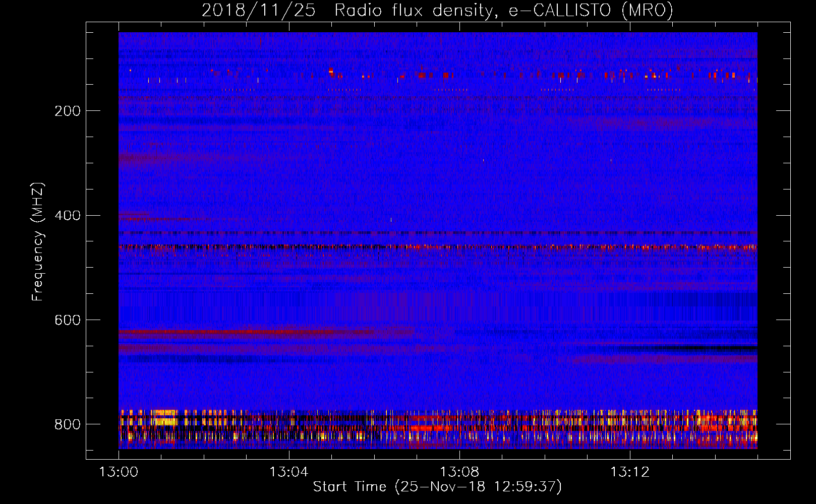Click the 600 frequency tick label
Viewport: 816px width, 504px height.
(68, 321)
